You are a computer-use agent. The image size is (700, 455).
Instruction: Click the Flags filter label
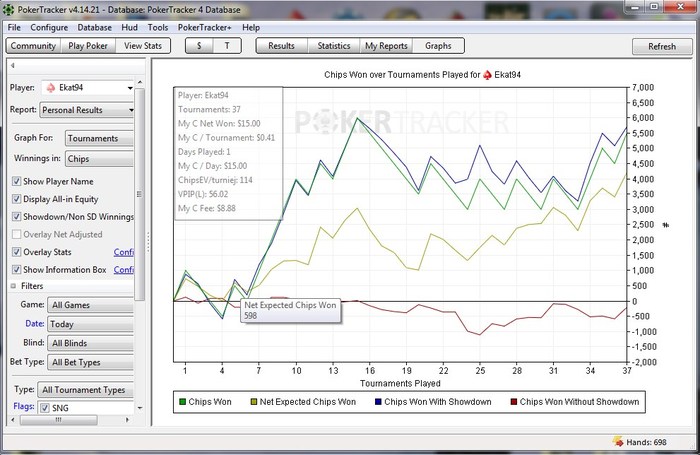tap(24, 406)
